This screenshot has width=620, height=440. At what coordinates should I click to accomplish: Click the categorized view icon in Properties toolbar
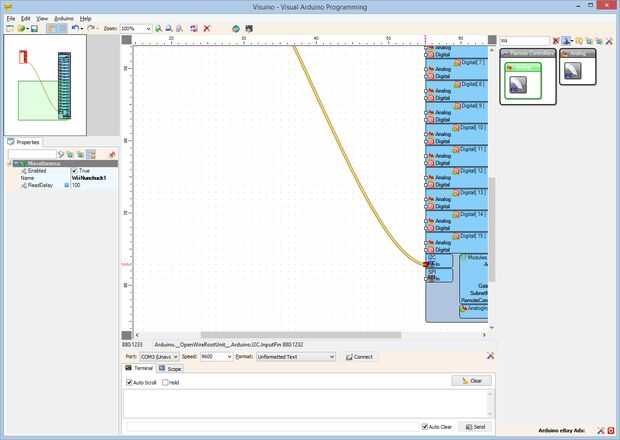(91, 154)
